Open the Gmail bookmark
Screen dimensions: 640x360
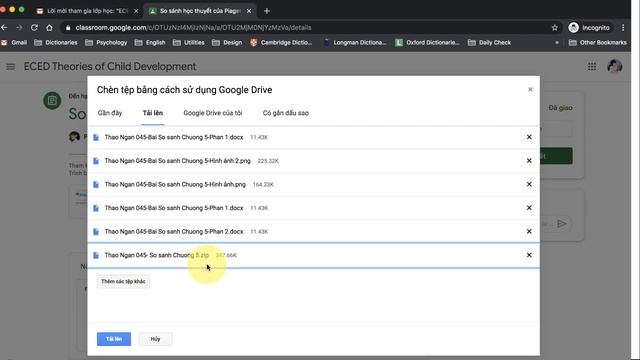(14, 42)
